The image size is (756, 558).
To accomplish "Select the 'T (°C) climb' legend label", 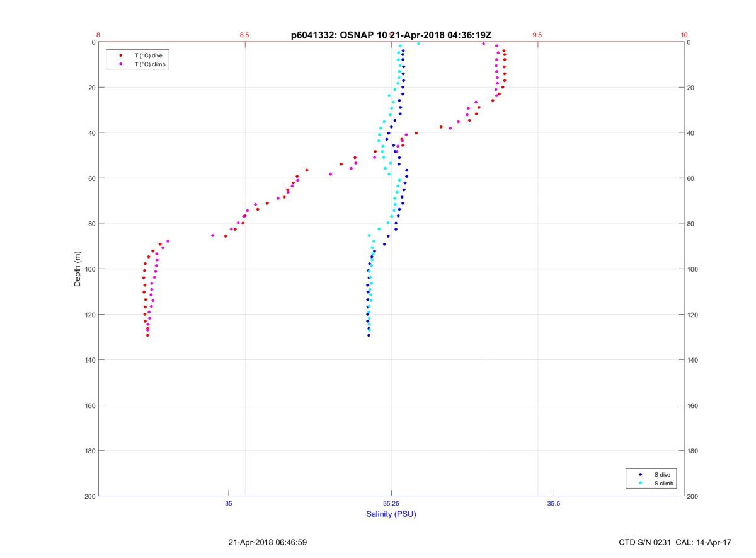I will tap(151, 64).
